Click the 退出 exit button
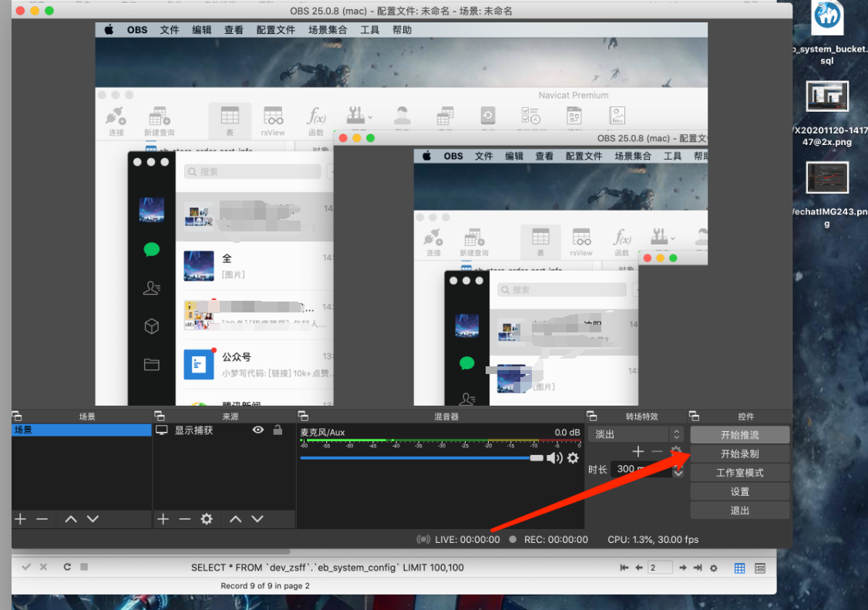 pyautogui.click(x=739, y=511)
